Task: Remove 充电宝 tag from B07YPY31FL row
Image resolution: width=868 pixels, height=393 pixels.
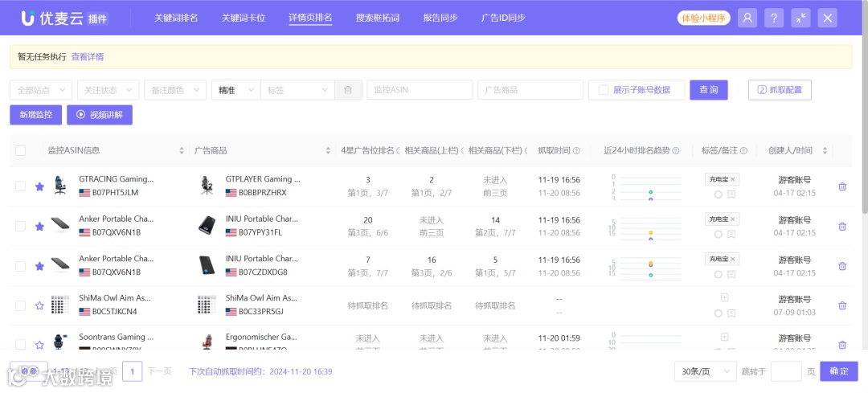Action: (x=732, y=219)
